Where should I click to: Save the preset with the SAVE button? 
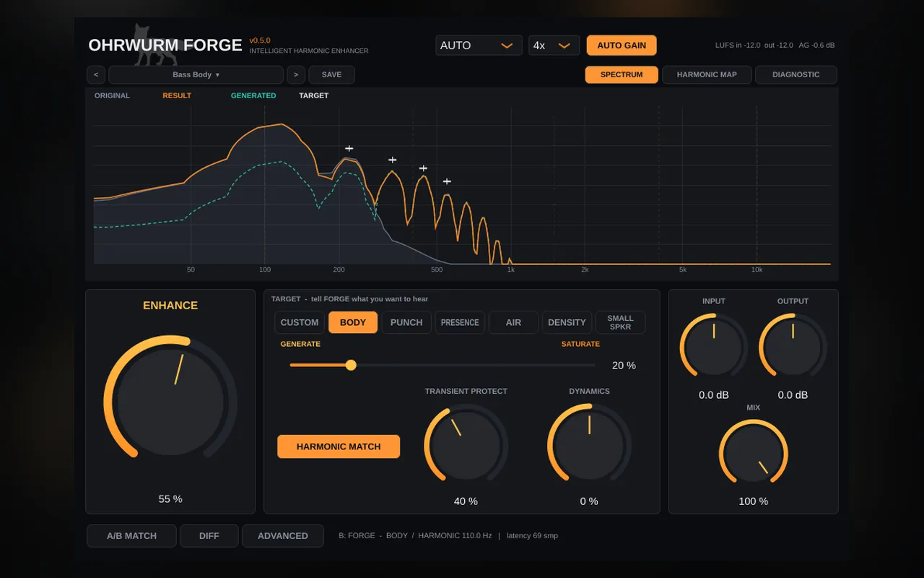tap(332, 75)
